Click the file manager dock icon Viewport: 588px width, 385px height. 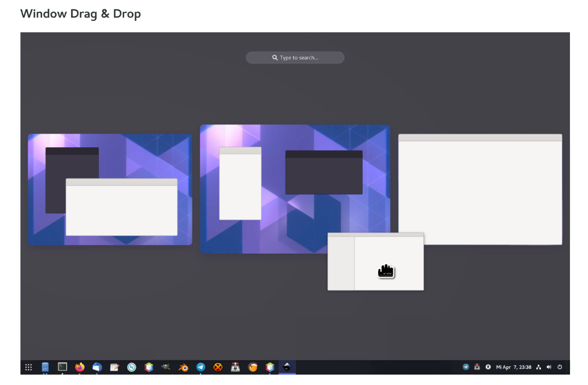(45, 367)
